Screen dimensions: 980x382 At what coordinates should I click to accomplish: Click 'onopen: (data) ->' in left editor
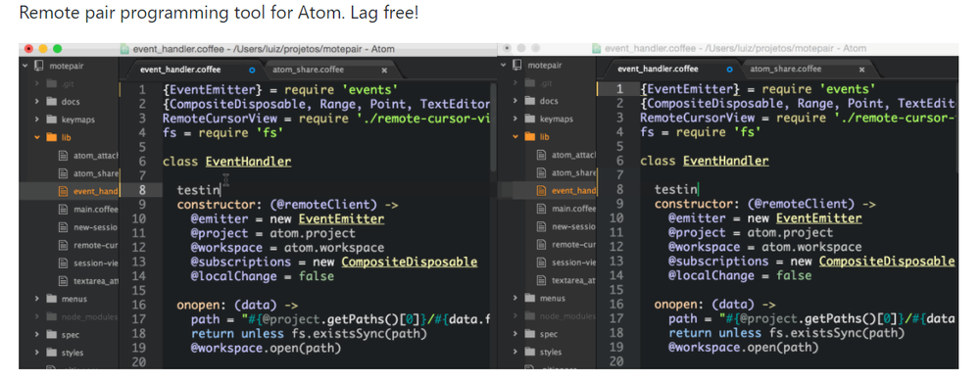(x=238, y=305)
